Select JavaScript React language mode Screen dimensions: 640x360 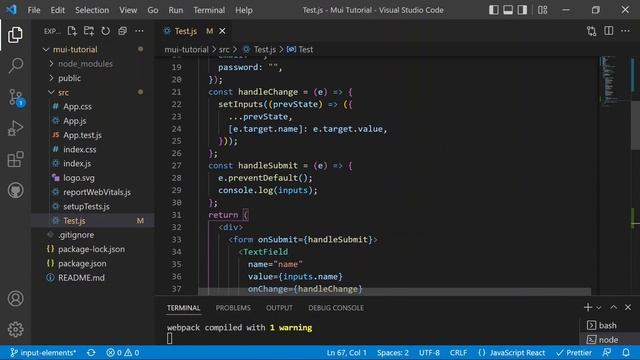[511, 353]
